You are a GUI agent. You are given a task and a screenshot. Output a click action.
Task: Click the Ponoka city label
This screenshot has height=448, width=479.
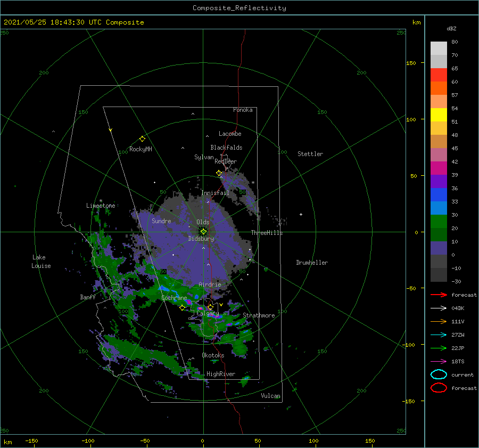(x=243, y=110)
